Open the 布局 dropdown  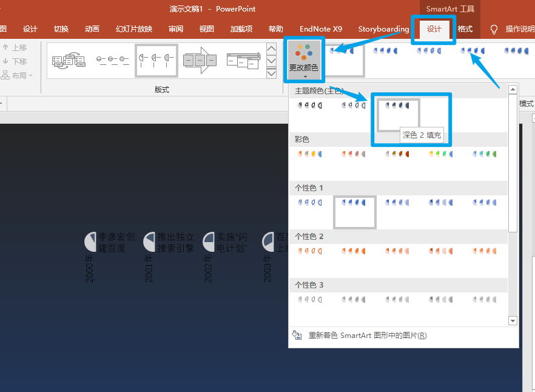17,75
